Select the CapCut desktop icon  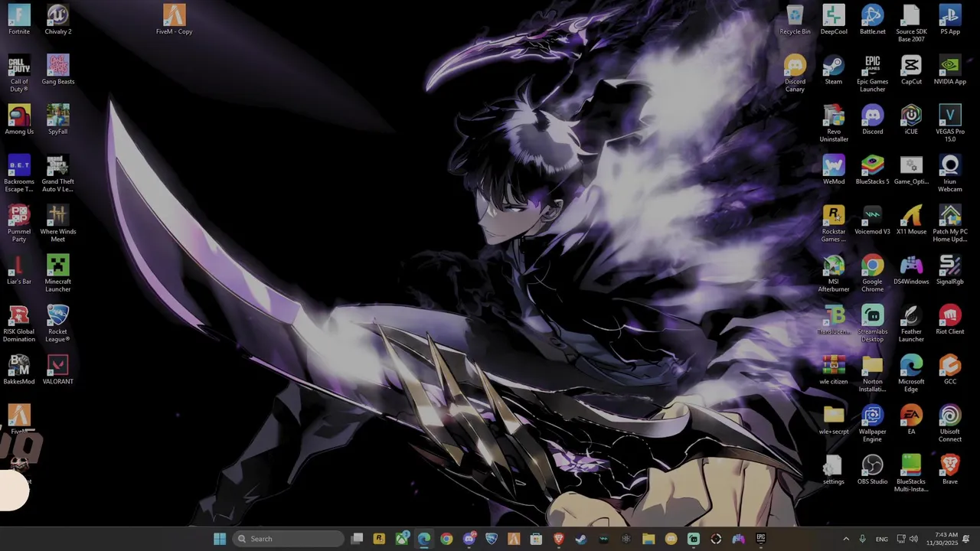pyautogui.click(x=911, y=70)
